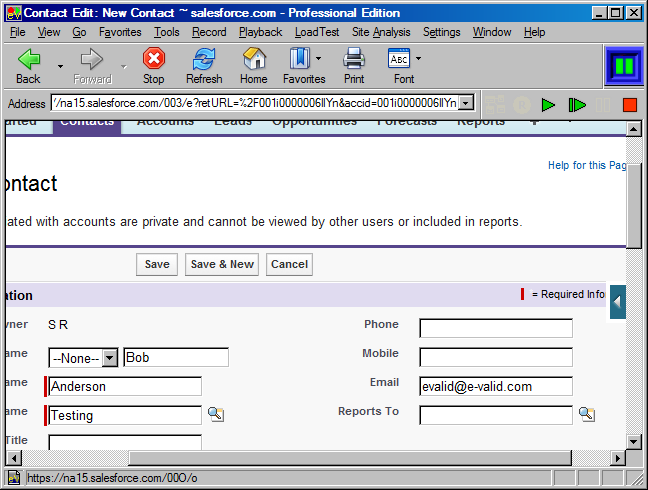Click the First Name field containing Bob
This screenshot has width=648, height=490.
(x=176, y=357)
